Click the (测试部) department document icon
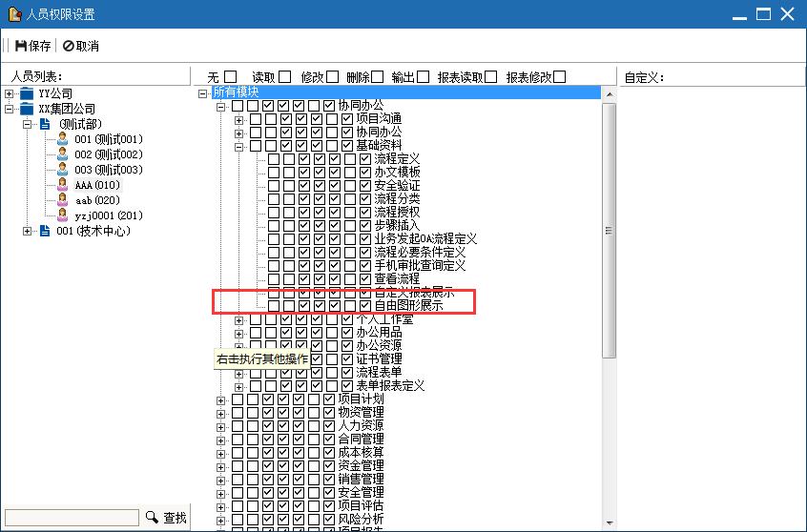Viewport: 807px width, 532px height. [45, 124]
